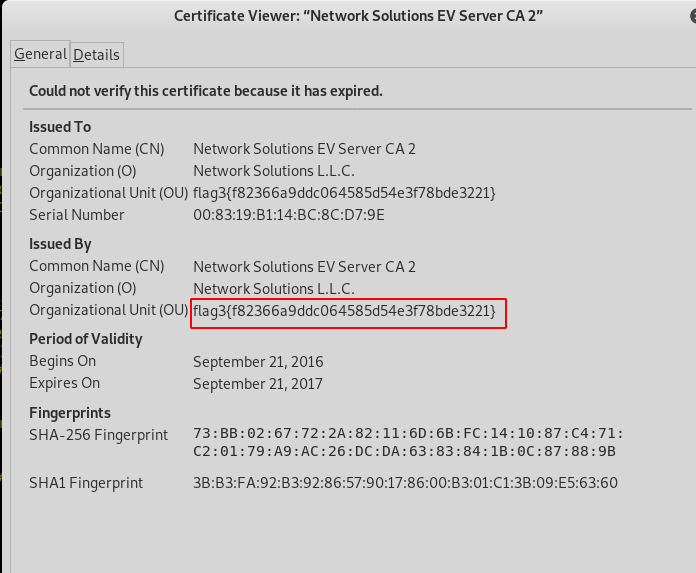Viewport: 696px width, 573px height.
Task: Click Expires On date September 21, 2017
Action: (258, 383)
